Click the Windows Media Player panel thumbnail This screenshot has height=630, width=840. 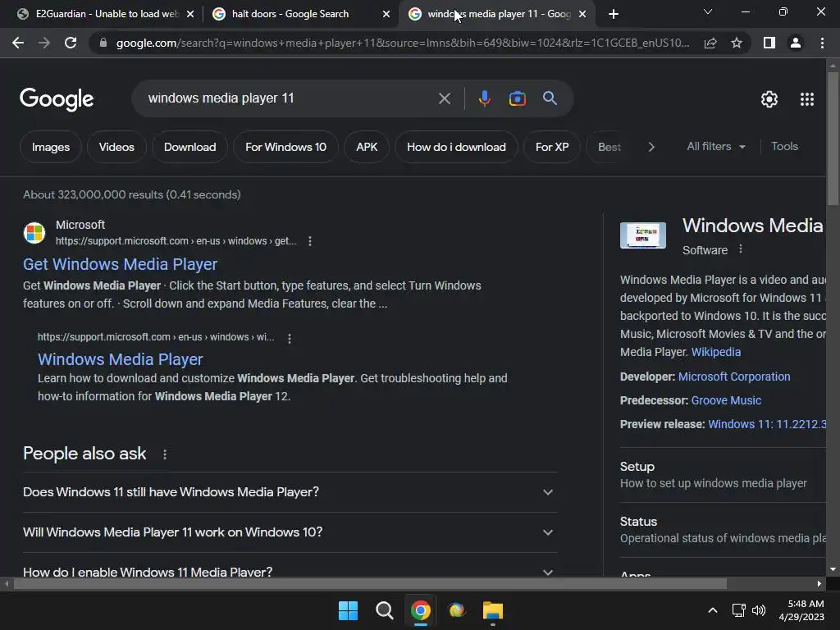pyautogui.click(x=643, y=235)
